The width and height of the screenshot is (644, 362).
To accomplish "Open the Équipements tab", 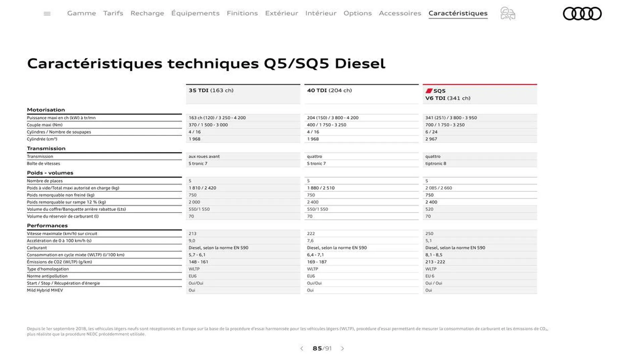I will (195, 13).
